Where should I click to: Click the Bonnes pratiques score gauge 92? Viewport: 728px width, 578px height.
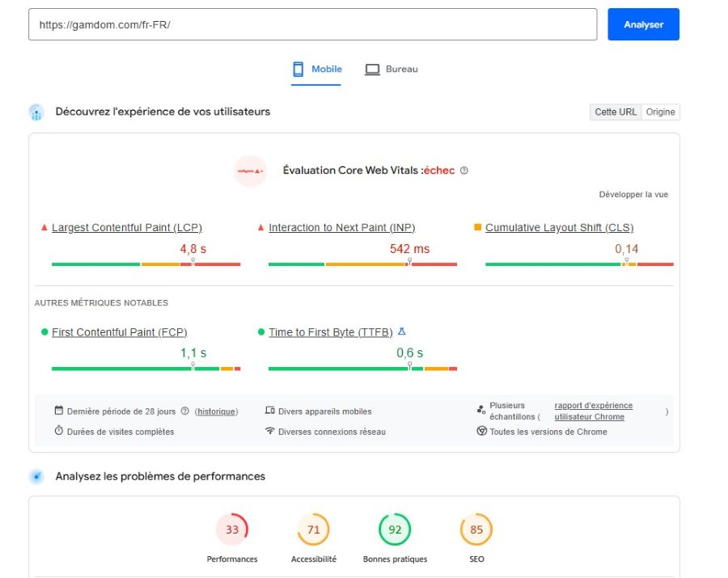tap(395, 529)
